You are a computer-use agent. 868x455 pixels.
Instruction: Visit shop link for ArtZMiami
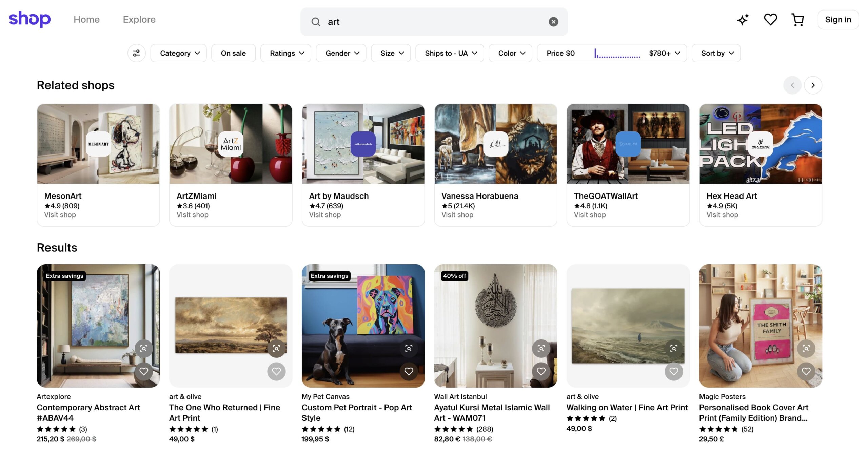[x=192, y=215]
